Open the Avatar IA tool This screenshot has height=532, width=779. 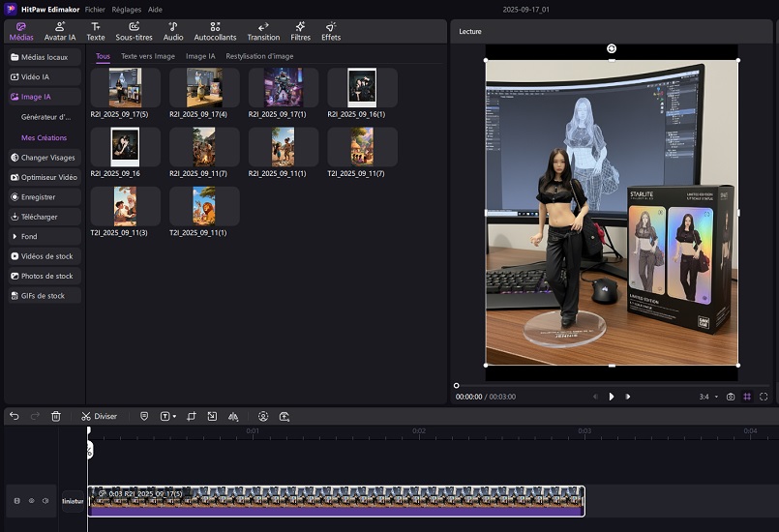(x=60, y=31)
